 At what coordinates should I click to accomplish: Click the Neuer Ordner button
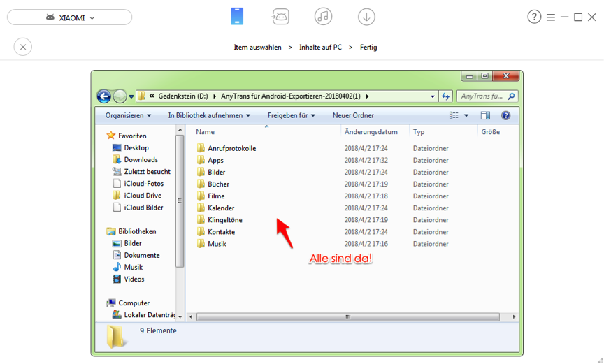coord(353,115)
